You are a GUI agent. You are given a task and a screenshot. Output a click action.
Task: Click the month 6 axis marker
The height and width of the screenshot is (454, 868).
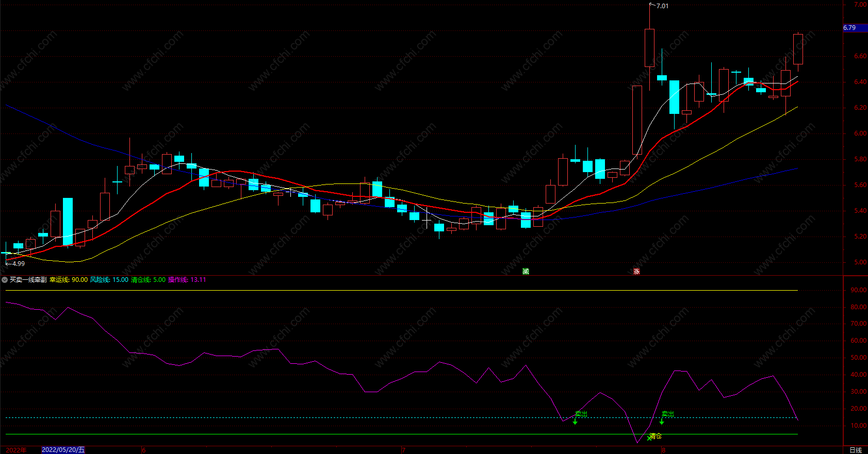(x=143, y=450)
